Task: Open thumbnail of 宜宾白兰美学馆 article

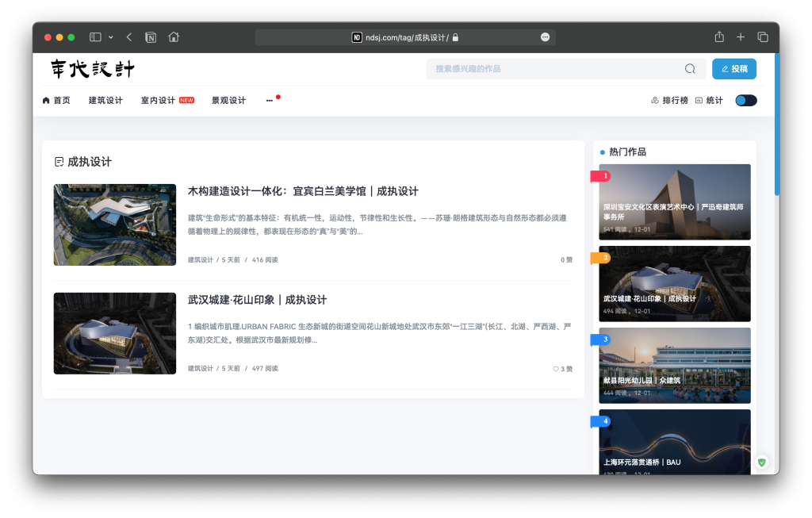Action: (115, 224)
